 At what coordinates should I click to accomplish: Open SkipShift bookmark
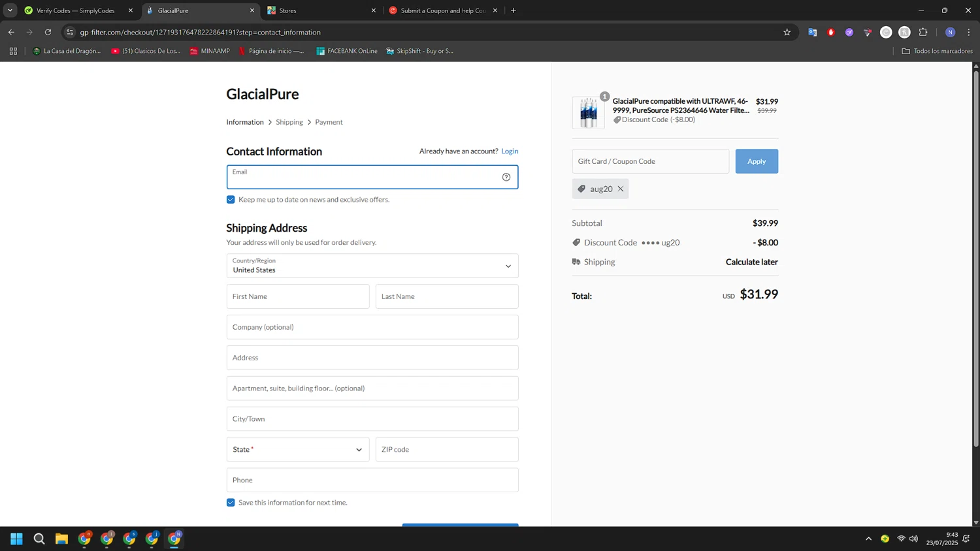[419, 51]
